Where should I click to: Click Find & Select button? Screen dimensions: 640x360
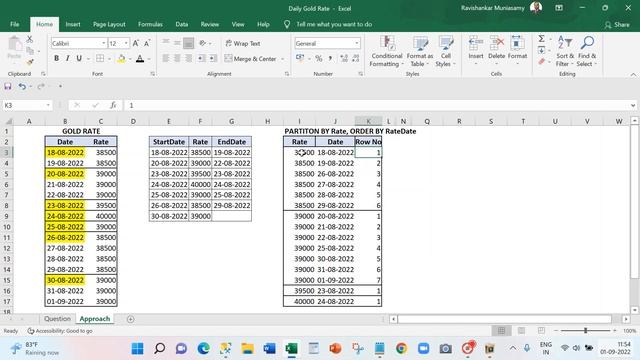[x=587, y=51]
